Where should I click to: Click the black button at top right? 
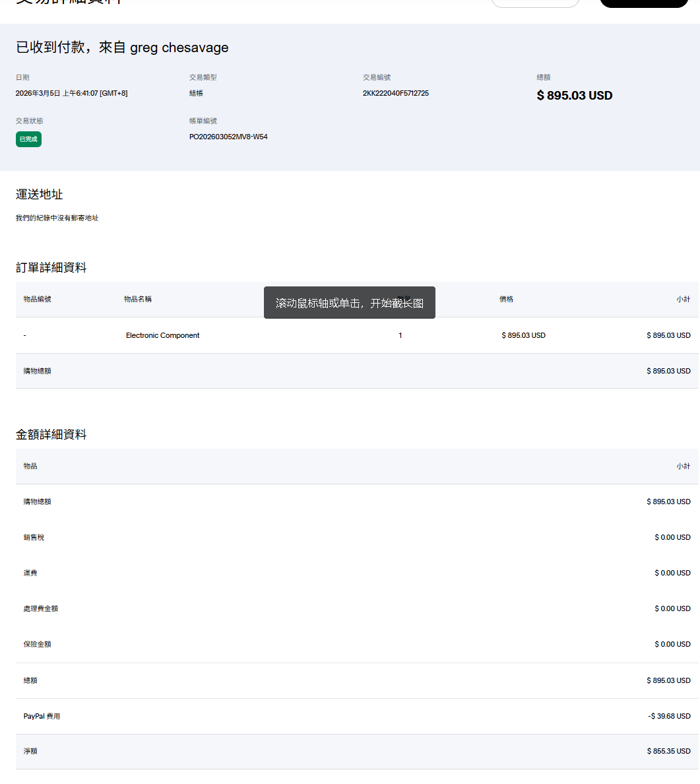(643, 3)
